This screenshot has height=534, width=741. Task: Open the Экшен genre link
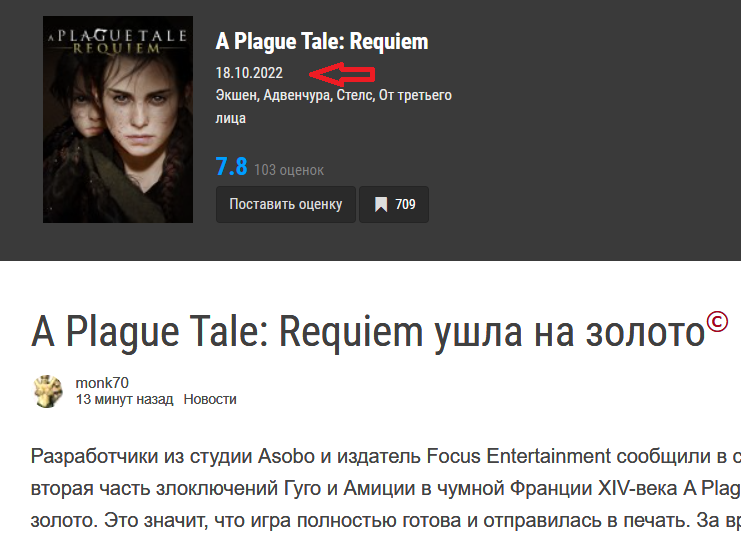(237, 95)
